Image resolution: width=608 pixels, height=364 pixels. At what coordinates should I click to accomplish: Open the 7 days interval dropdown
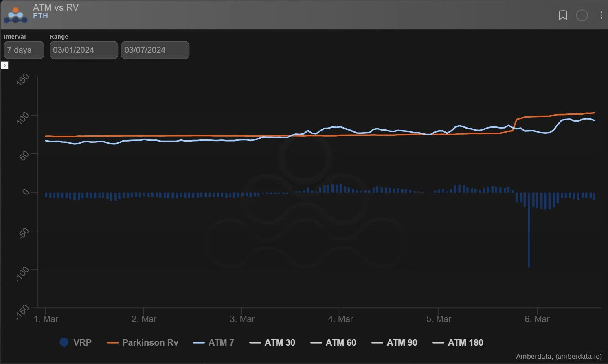(x=24, y=50)
